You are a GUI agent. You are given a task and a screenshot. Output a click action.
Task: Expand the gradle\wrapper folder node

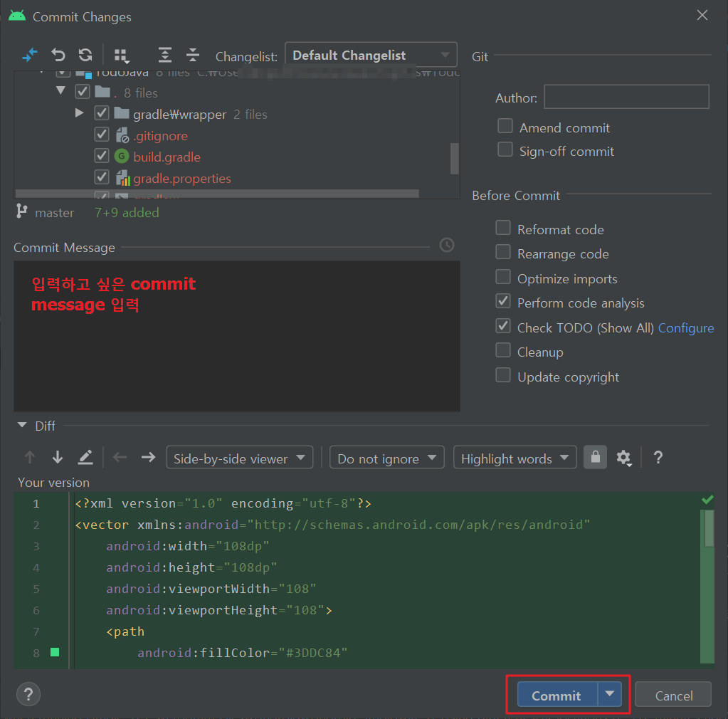(80, 113)
